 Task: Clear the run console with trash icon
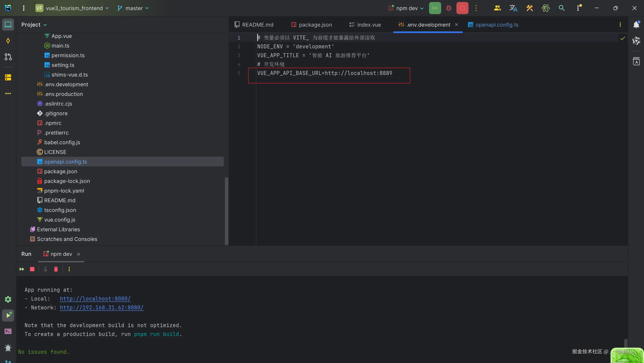(56, 269)
